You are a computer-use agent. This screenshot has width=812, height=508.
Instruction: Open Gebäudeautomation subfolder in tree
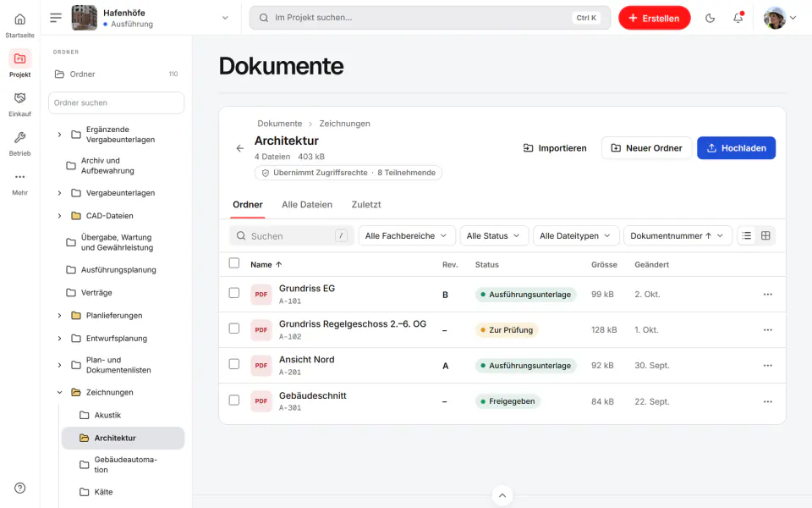click(x=122, y=465)
